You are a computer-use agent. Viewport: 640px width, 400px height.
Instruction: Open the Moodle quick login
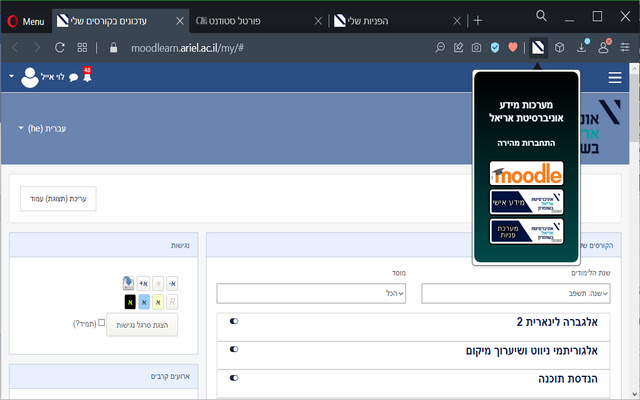pos(527,173)
